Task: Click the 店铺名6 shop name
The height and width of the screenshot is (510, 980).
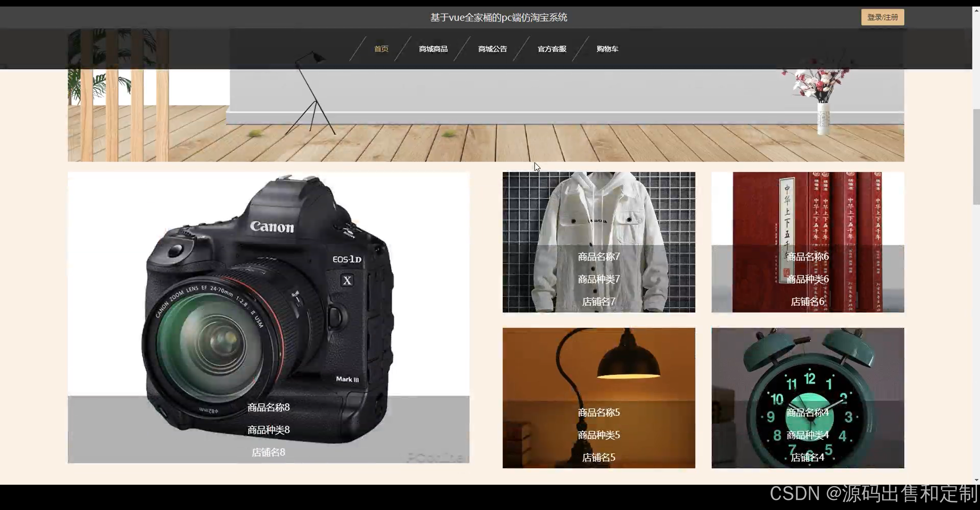Action: click(x=807, y=302)
